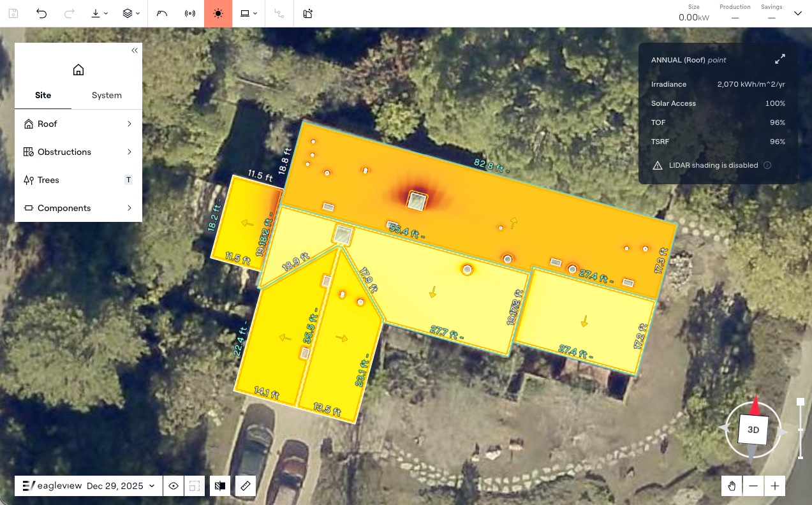Toggle the irradiance sun heatmap button

[218, 13]
